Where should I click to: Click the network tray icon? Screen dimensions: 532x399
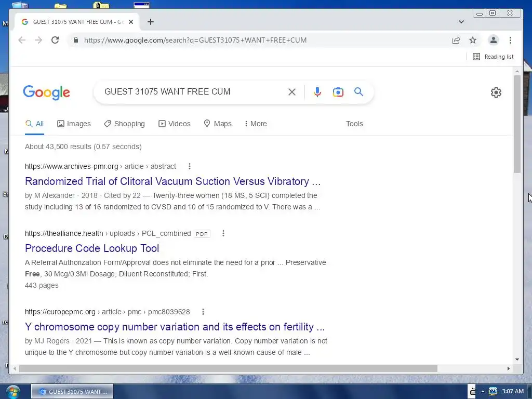[493, 392]
